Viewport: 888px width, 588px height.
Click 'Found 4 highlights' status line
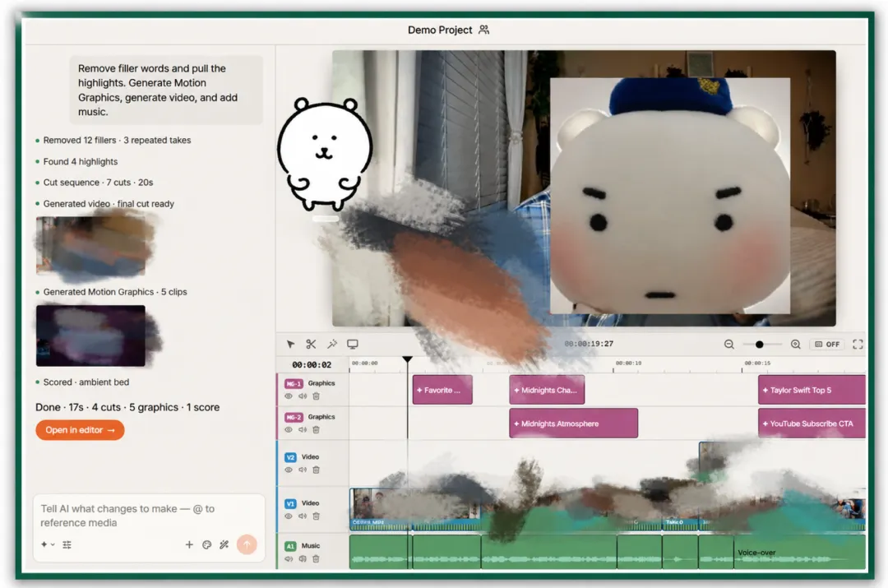[x=81, y=161]
